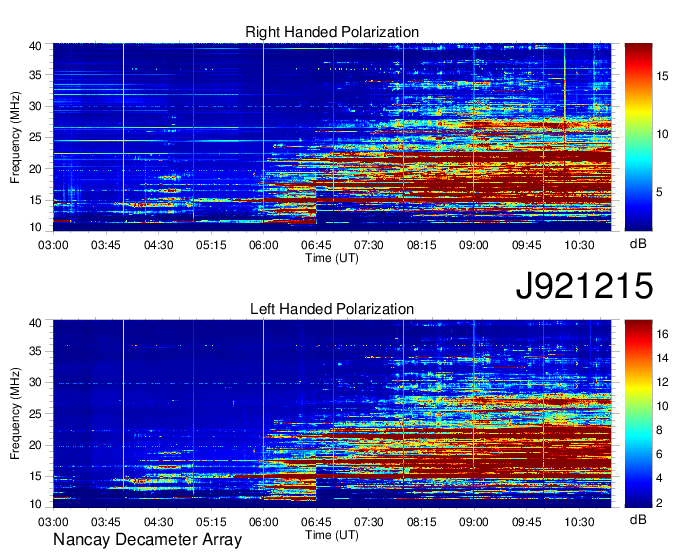Click the 04:30 time tick on top plot
This screenshot has height=552, width=680.
tap(158, 245)
